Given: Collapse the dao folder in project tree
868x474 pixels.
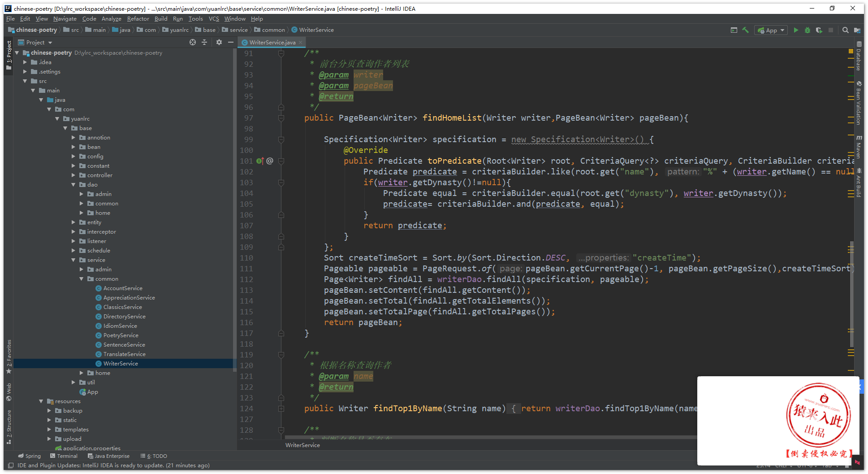Looking at the screenshot, I should click(x=73, y=185).
